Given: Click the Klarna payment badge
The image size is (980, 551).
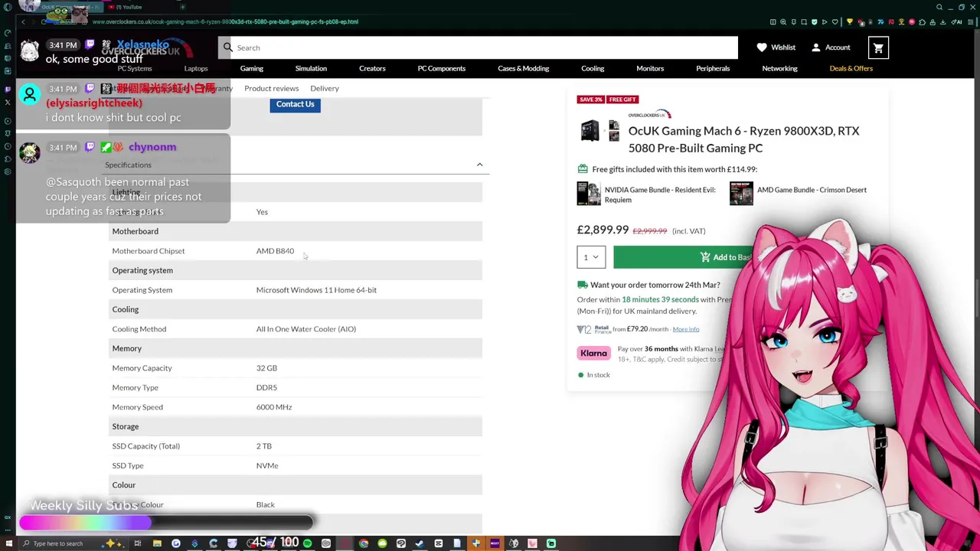Looking at the screenshot, I should tap(593, 354).
